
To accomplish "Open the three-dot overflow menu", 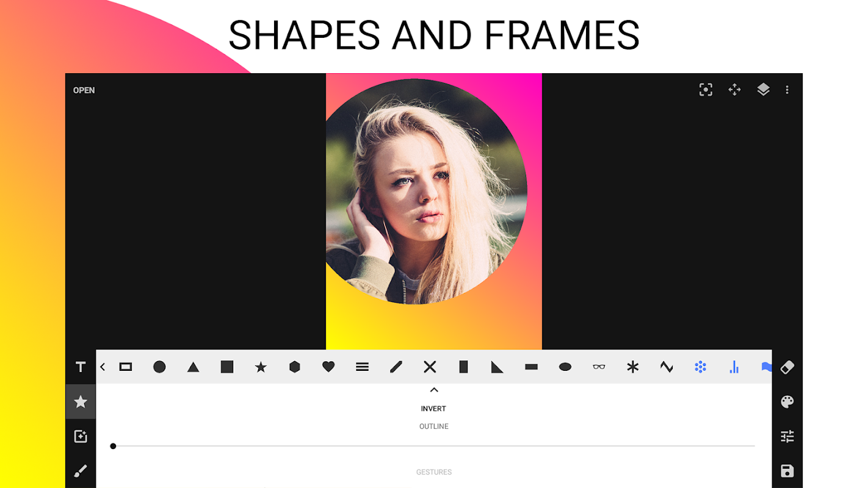I will 787,90.
